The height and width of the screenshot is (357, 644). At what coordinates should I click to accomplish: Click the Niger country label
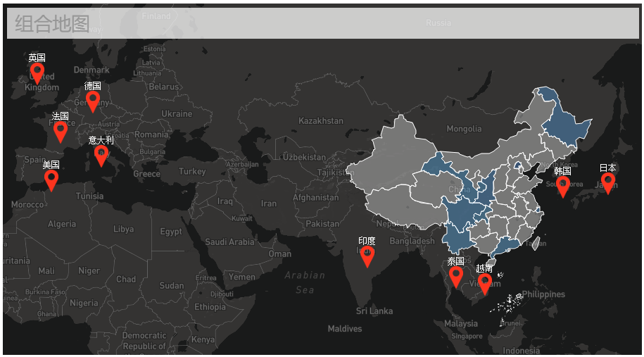click(x=89, y=270)
